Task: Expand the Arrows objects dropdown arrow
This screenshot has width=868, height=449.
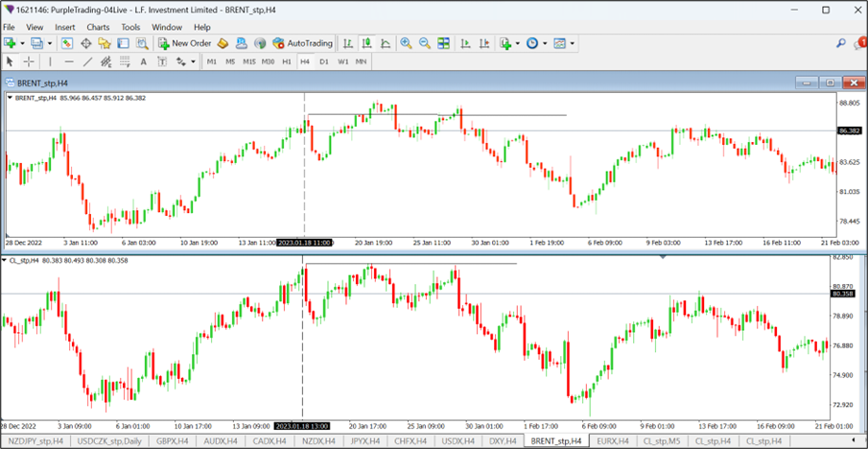Action: point(193,61)
